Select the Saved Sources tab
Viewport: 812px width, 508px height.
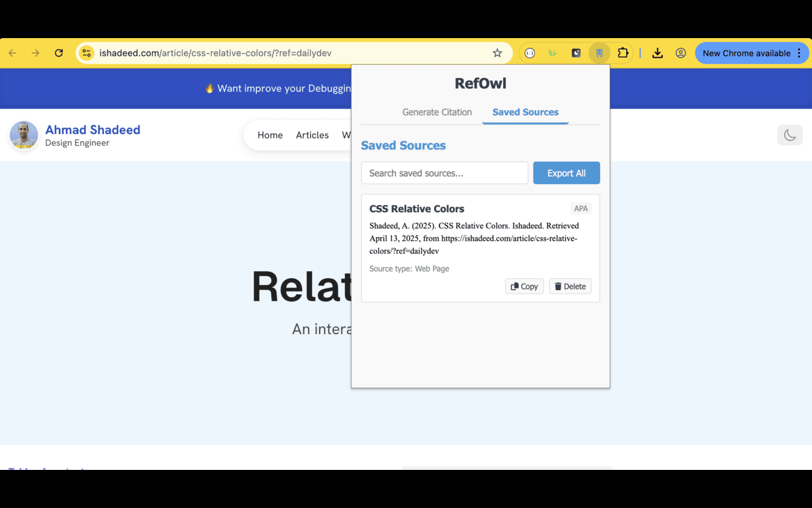(x=525, y=112)
